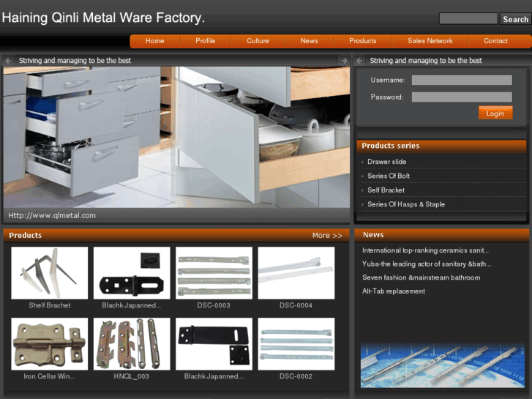Open the Drawer slide series link
Image resolution: width=532 pixels, height=399 pixels.
[x=386, y=162]
